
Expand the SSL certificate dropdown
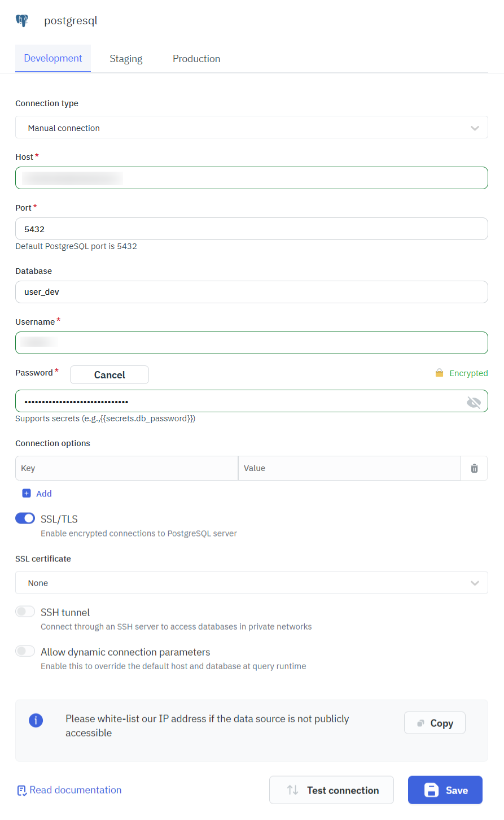pos(251,583)
